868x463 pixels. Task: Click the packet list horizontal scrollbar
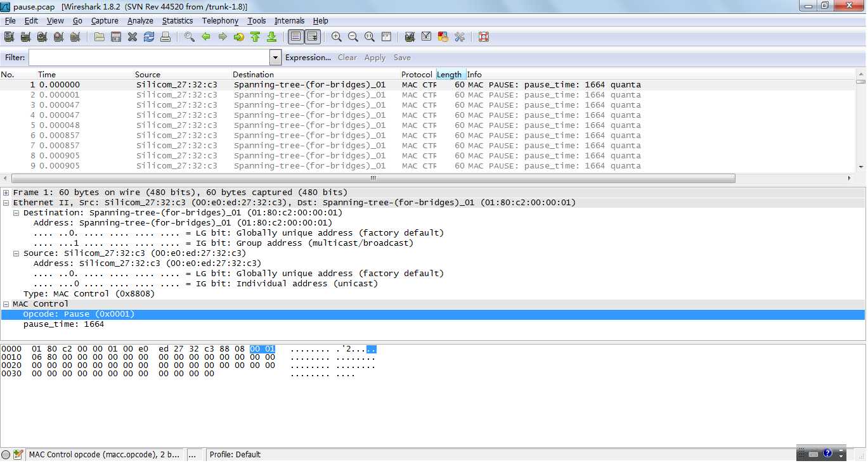373,178
